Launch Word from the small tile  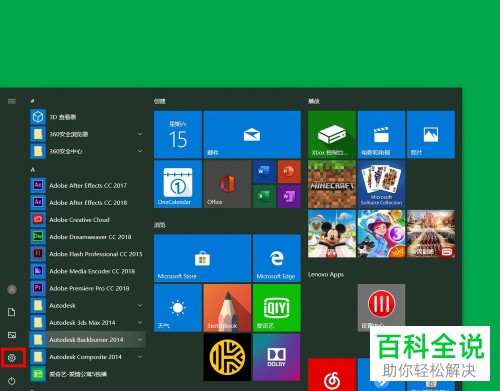264,172
